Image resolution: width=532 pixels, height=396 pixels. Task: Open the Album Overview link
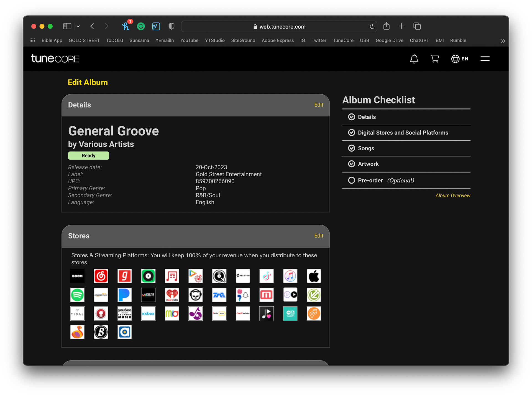click(x=453, y=196)
